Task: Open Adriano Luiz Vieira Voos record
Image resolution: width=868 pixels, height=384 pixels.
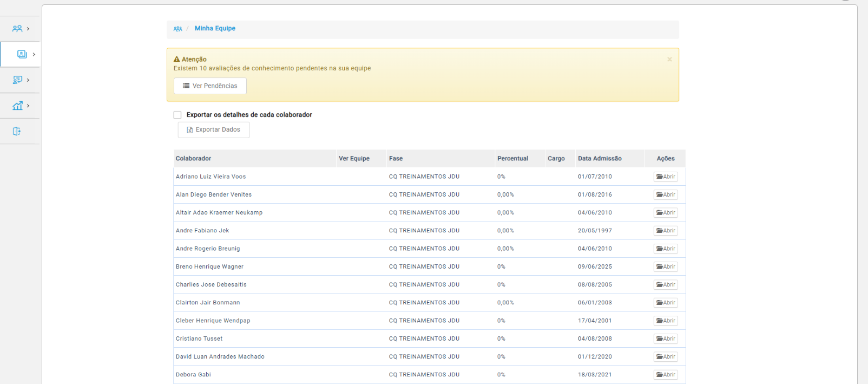Action: click(x=666, y=177)
